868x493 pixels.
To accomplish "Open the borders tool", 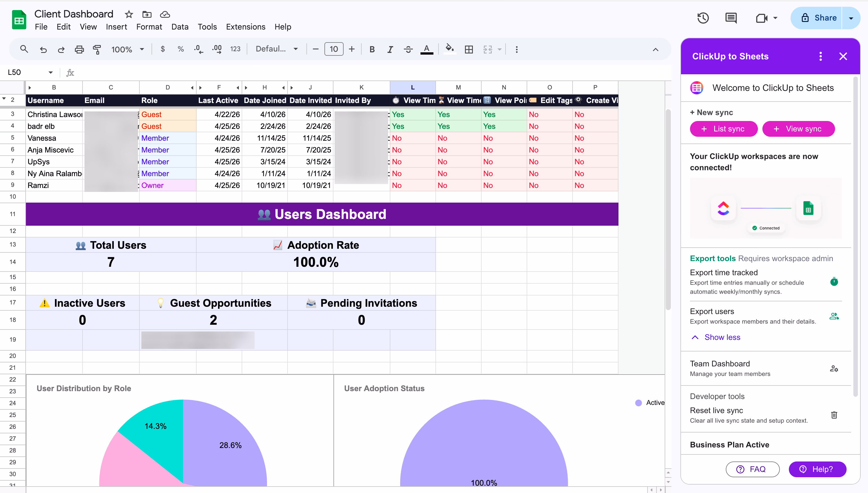I will [x=469, y=50].
